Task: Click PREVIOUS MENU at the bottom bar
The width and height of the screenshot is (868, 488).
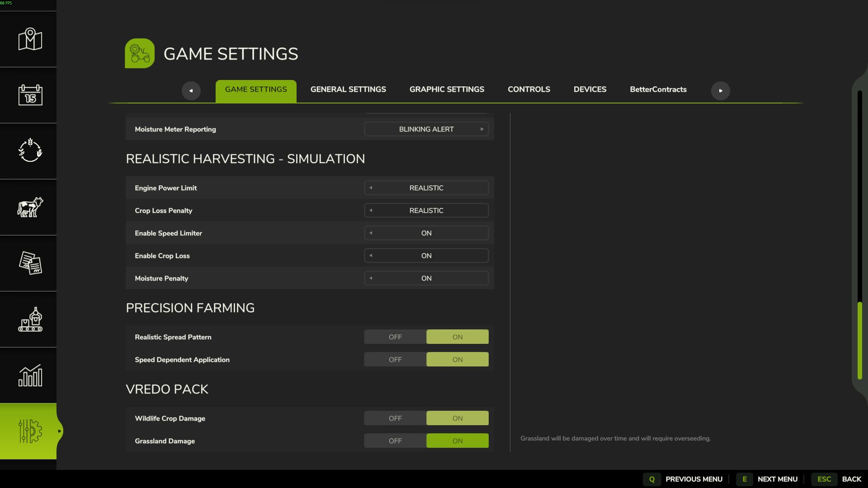Action: click(694, 479)
